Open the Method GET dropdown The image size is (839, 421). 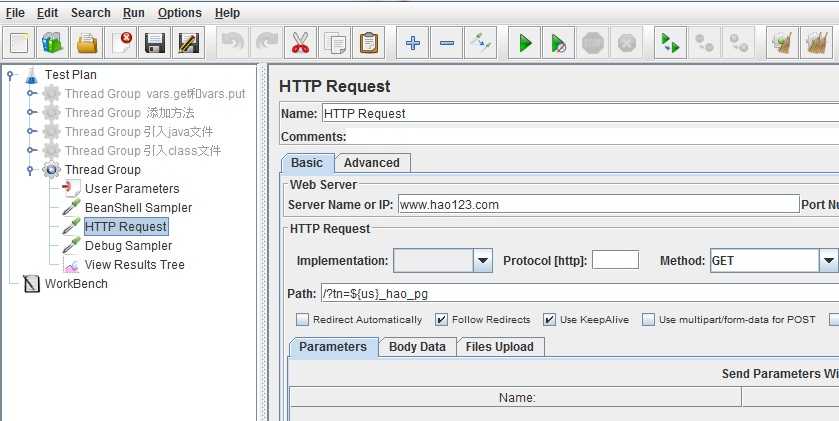click(828, 261)
